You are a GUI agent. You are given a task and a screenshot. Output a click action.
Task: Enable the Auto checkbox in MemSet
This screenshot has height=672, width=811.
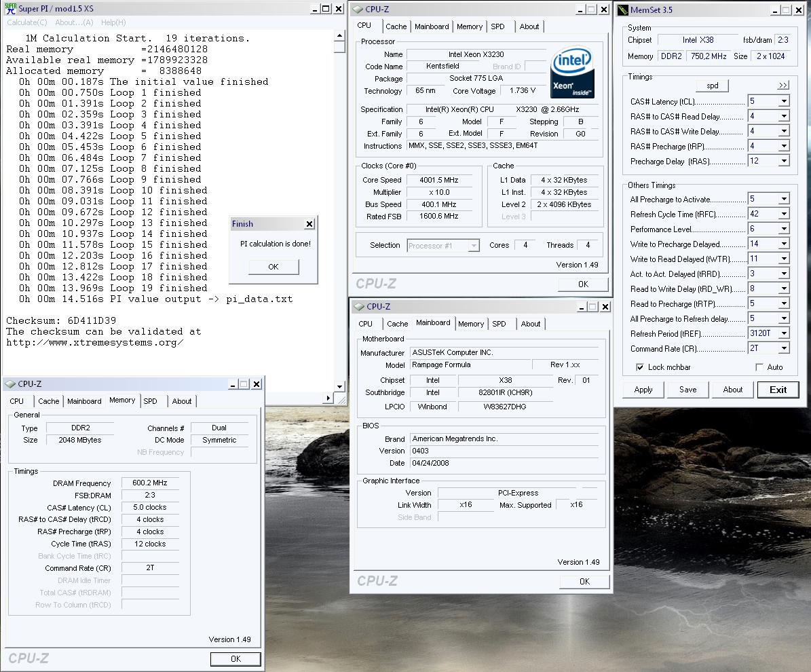(759, 367)
